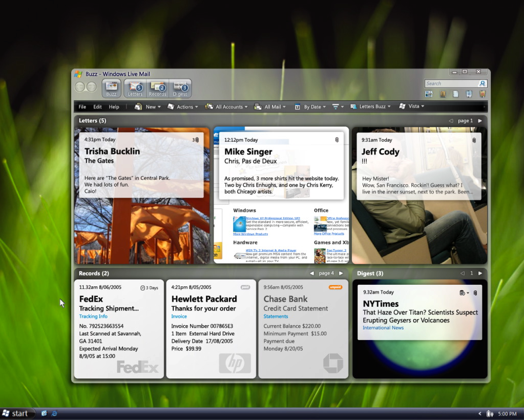This screenshot has height=420, width=524.
Task: Click the International News link
Action: point(383,328)
